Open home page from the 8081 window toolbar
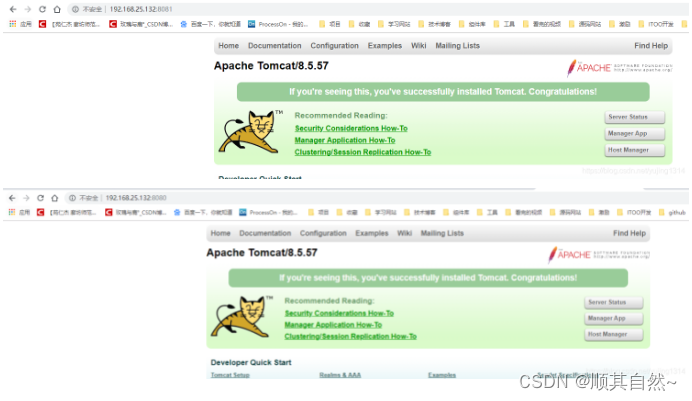This screenshot has height=401, width=692. tap(57, 9)
